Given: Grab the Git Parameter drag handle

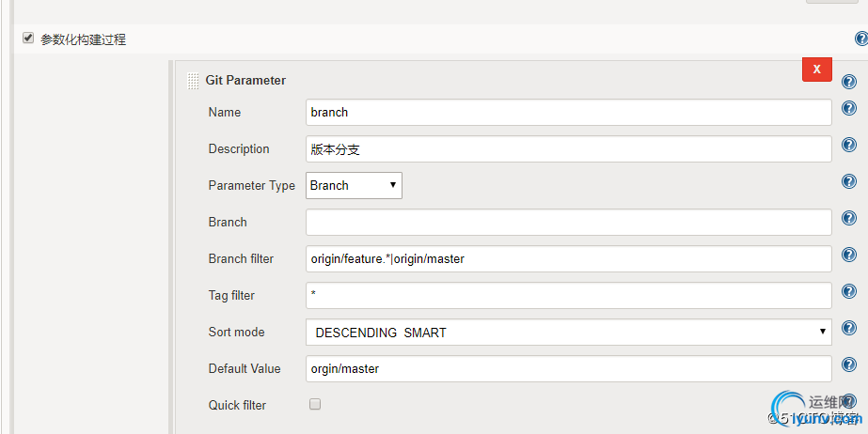Looking at the screenshot, I should [193, 81].
